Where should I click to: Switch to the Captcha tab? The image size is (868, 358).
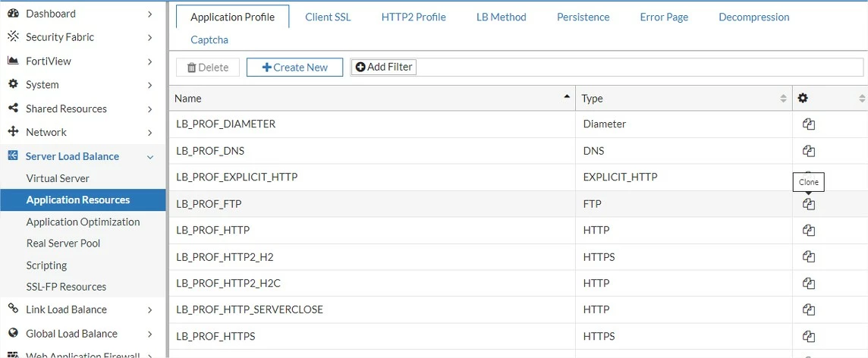[209, 40]
